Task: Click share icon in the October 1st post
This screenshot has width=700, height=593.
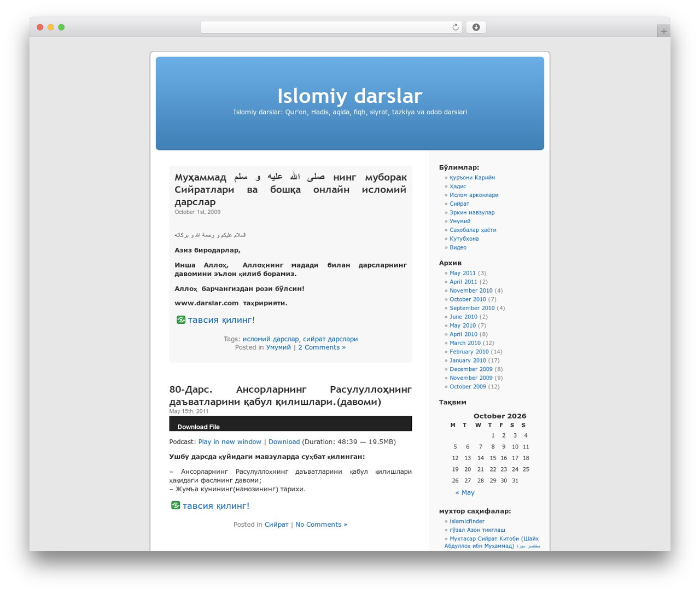Action: 181,319
